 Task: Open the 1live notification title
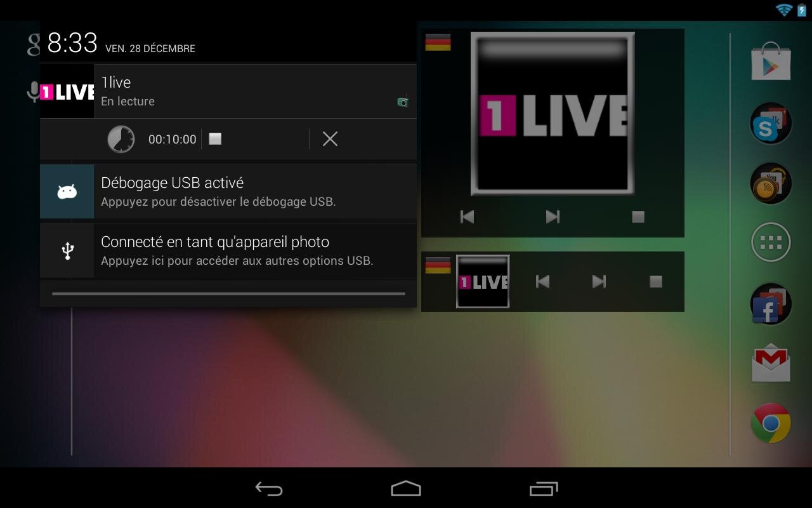116,83
